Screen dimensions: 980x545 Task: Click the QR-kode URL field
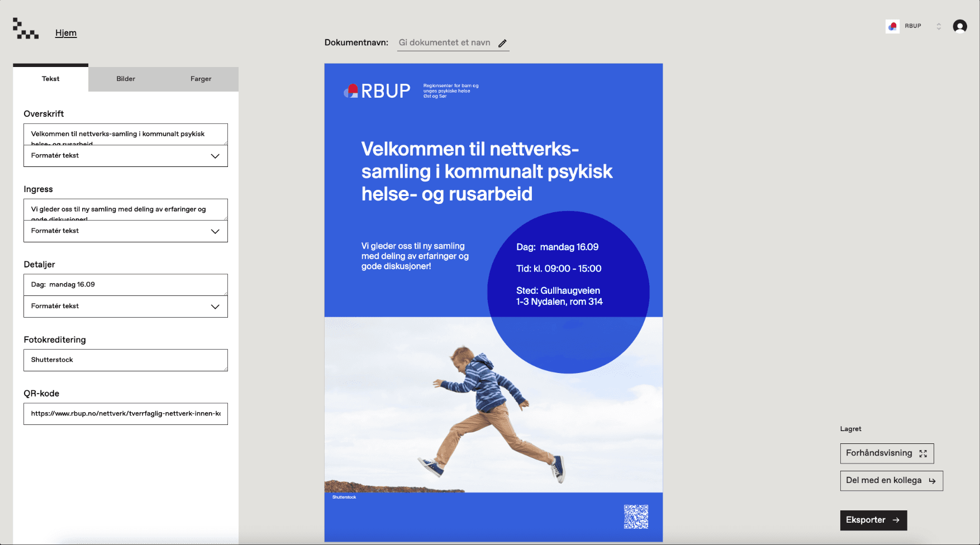(126, 414)
